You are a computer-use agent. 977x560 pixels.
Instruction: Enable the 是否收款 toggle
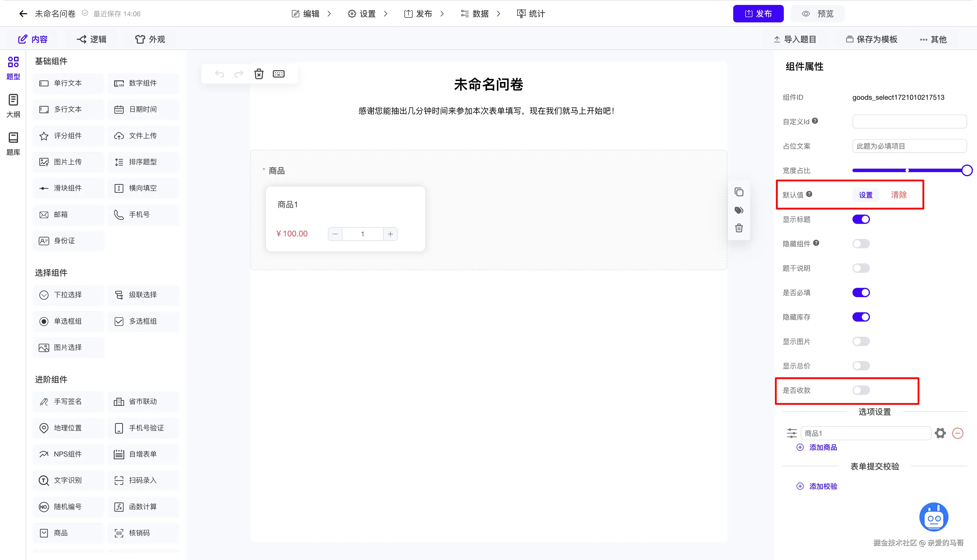coord(861,390)
